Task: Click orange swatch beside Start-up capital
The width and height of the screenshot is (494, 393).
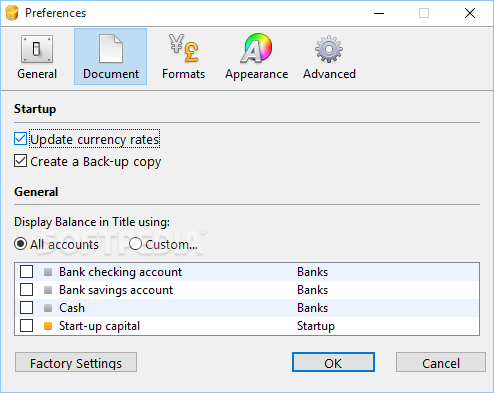Action: (x=48, y=326)
